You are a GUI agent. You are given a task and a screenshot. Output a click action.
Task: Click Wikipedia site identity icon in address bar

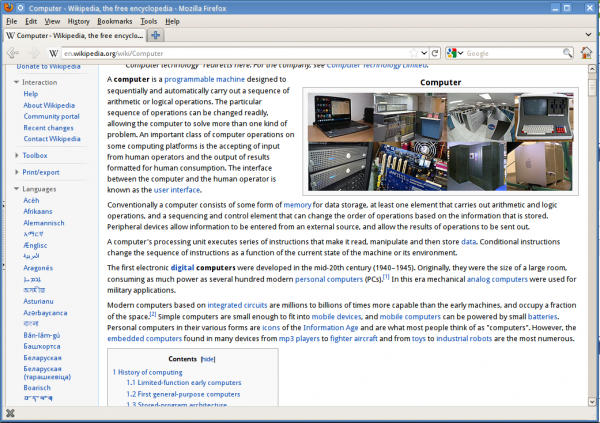pyautogui.click(x=54, y=53)
